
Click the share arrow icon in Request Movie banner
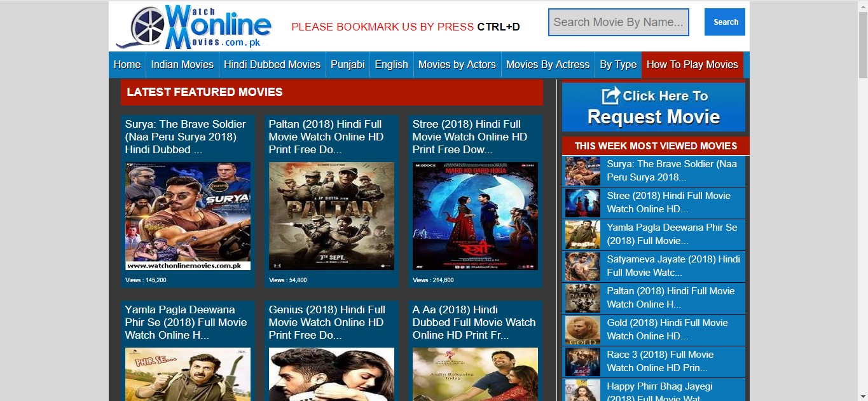pos(610,95)
